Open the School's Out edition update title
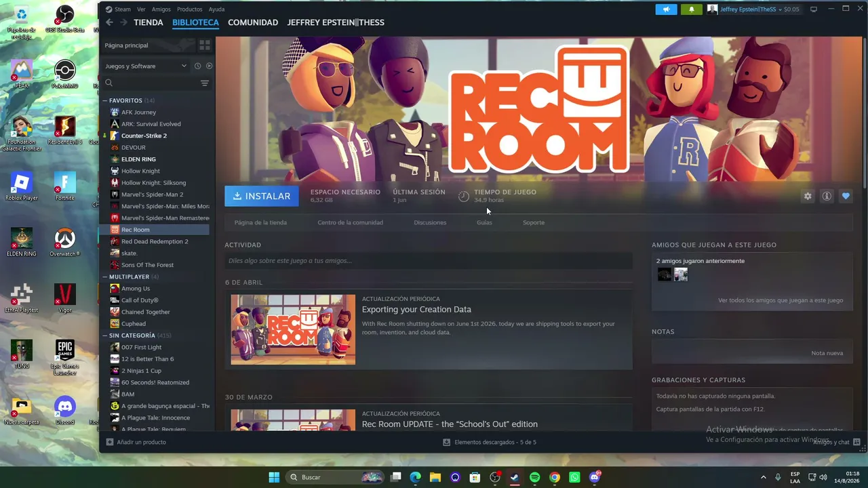868x488 pixels. [450, 424]
